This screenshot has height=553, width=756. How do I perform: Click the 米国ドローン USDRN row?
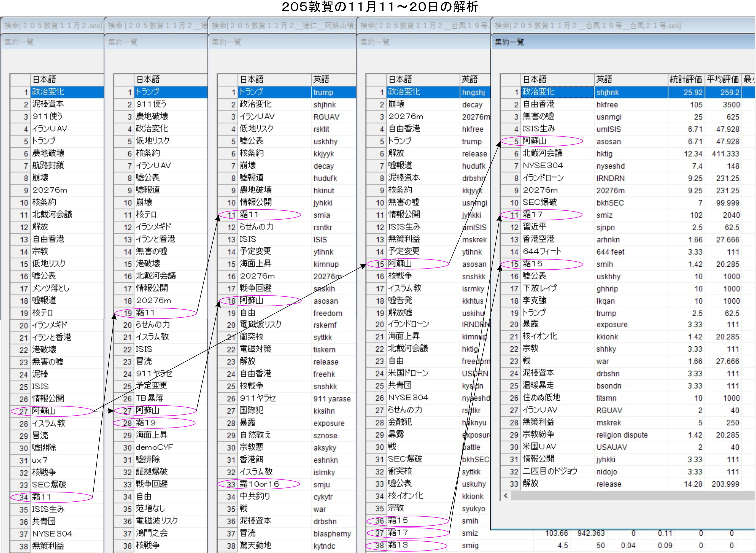point(408,373)
